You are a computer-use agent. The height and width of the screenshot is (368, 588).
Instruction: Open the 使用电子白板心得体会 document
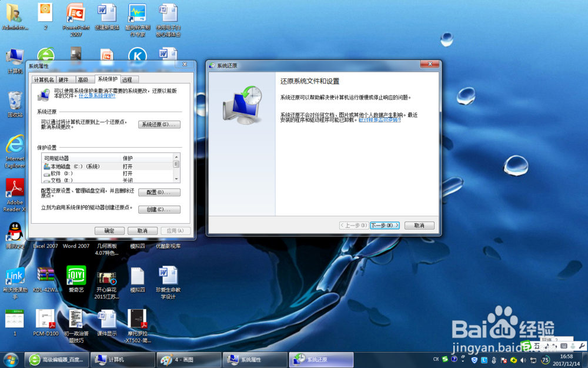(168, 20)
